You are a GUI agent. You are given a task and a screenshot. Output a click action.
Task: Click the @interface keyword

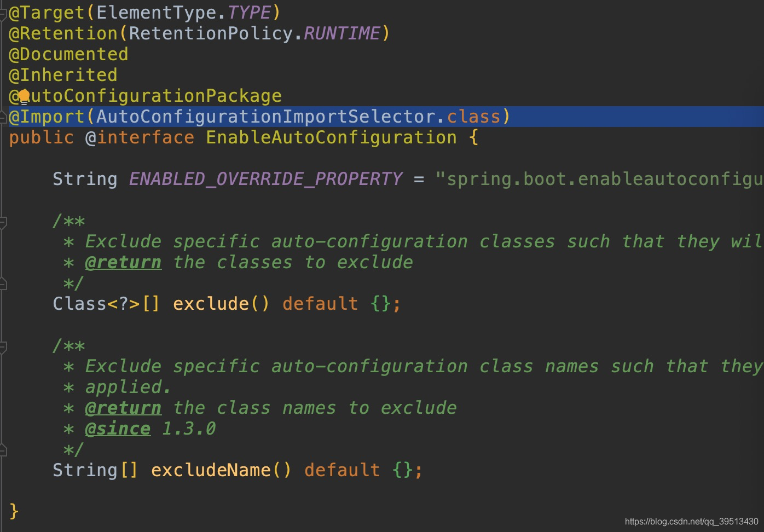click(x=140, y=137)
